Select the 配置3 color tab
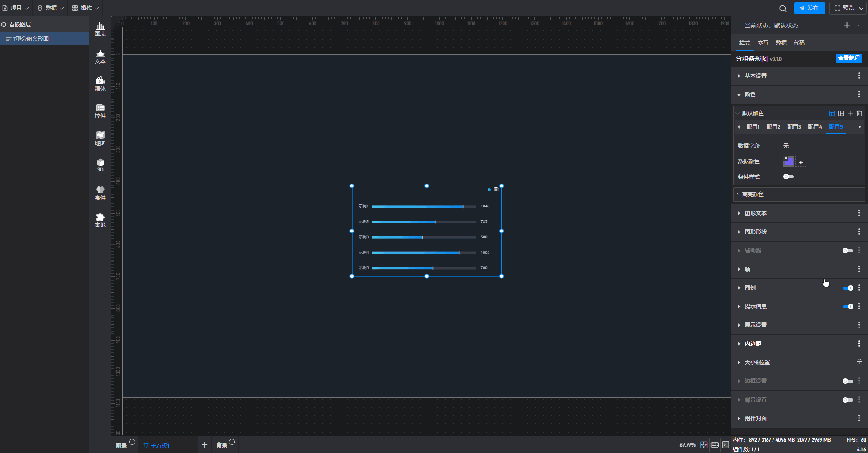The width and height of the screenshot is (868, 453). (x=794, y=127)
